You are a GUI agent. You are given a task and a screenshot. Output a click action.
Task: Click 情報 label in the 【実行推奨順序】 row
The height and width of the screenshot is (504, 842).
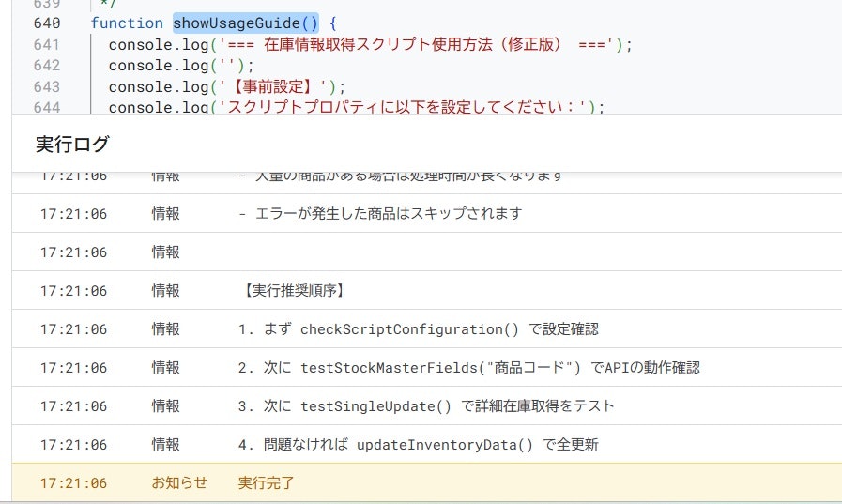coord(165,290)
